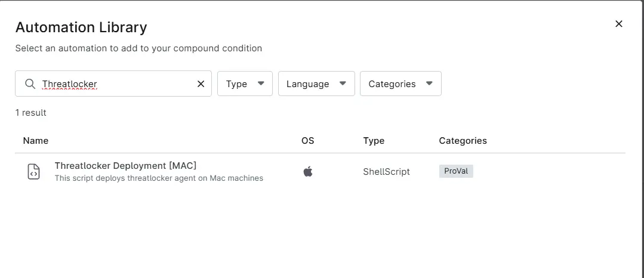Sort by the Categories column header
This screenshot has height=278, width=644.
coord(463,141)
